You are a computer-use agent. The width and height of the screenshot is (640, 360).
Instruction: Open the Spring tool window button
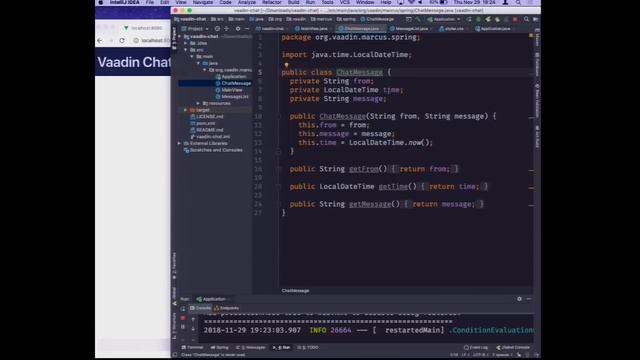tap(220, 347)
